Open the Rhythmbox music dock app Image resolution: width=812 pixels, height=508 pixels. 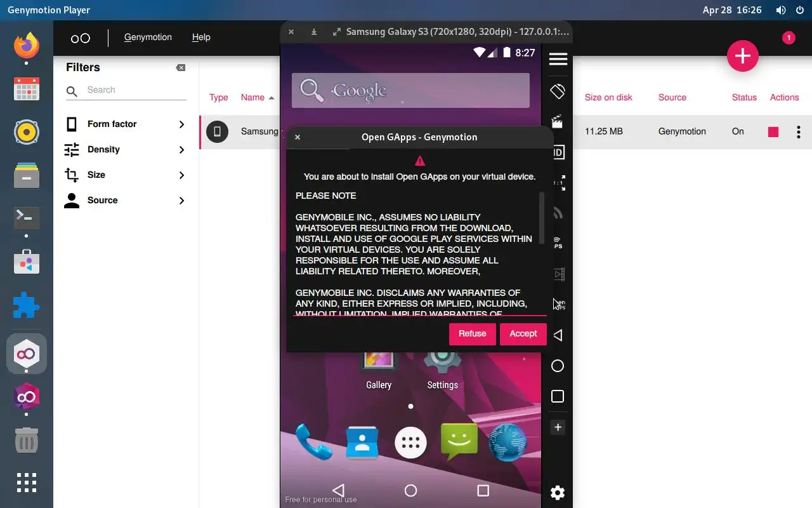click(x=27, y=133)
